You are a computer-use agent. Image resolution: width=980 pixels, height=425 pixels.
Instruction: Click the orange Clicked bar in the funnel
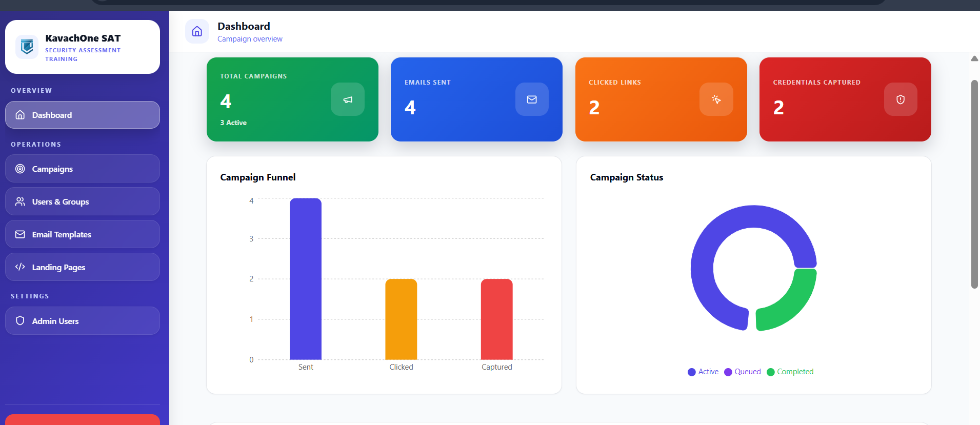click(401, 319)
